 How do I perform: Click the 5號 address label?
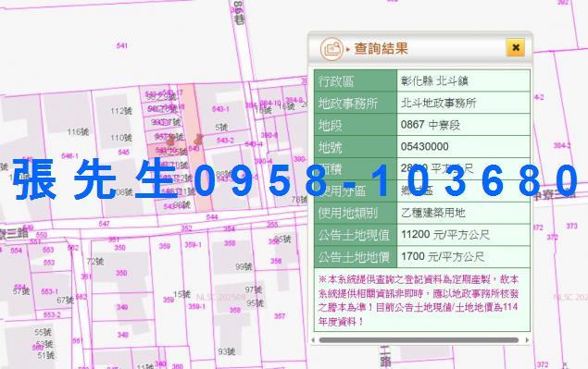coord(221,128)
